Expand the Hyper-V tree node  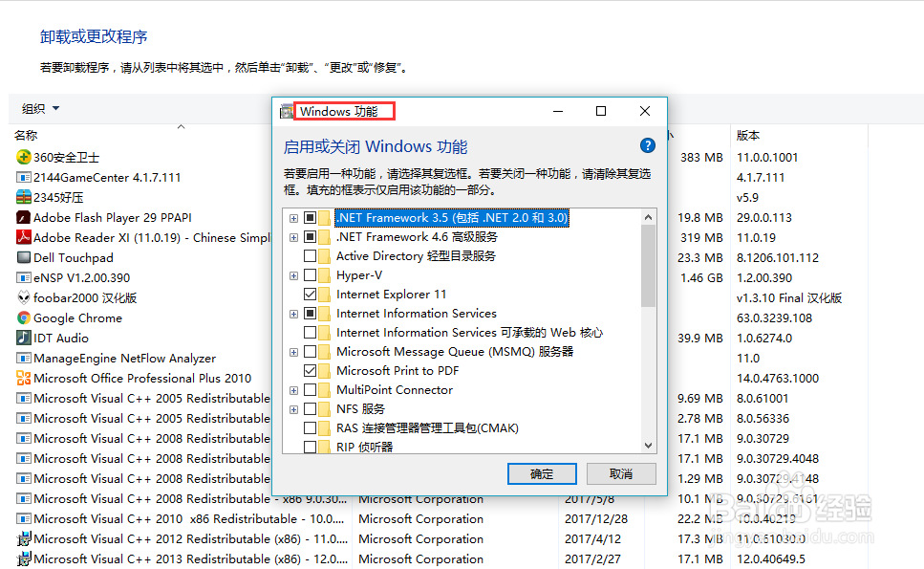pos(293,276)
